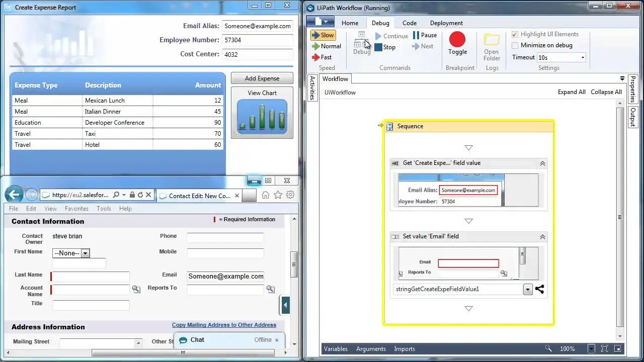Open the address bar autocomplete dropdown arrow
644x362 pixels.
(124, 195)
